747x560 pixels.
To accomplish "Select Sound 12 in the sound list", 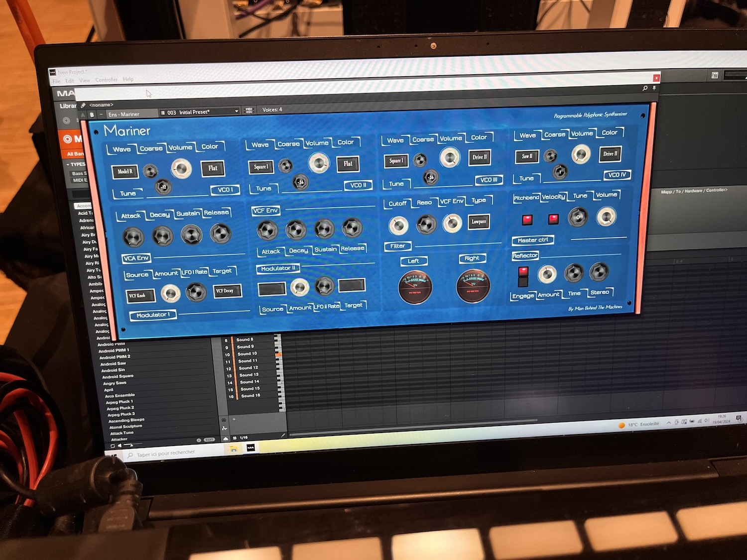I will (x=248, y=368).
